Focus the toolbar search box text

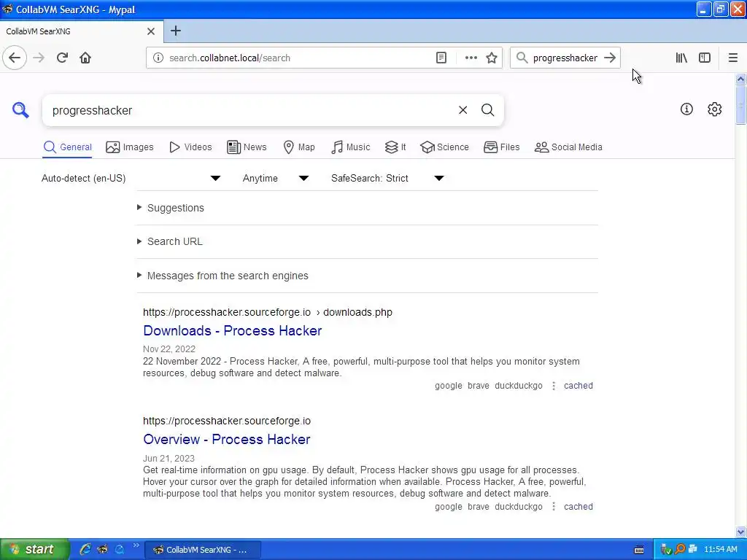click(565, 58)
